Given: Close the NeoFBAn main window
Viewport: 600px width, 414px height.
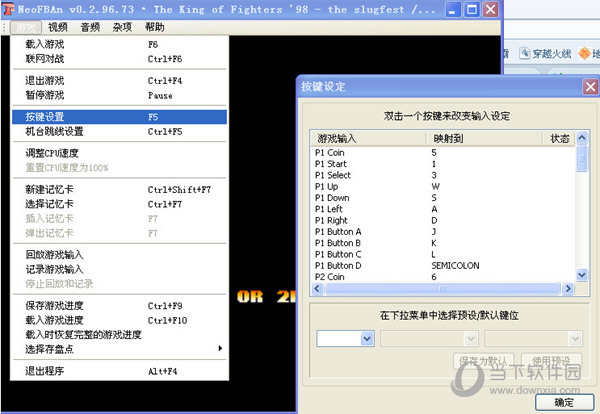Looking at the screenshot, I should click(x=490, y=10).
